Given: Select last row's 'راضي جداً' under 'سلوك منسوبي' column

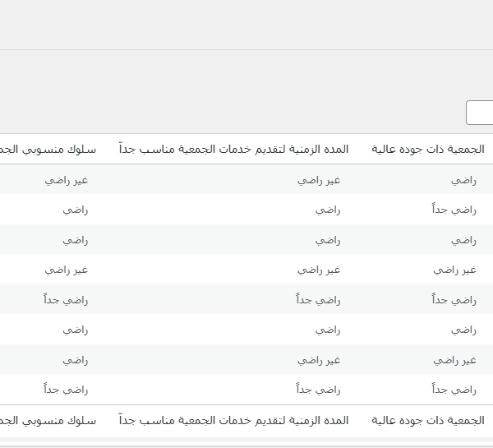Looking at the screenshot, I should pos(66,390).
